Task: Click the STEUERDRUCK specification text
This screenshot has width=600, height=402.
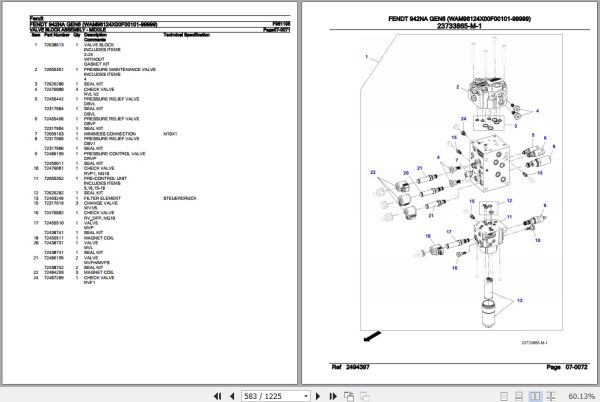Action: 180,199
